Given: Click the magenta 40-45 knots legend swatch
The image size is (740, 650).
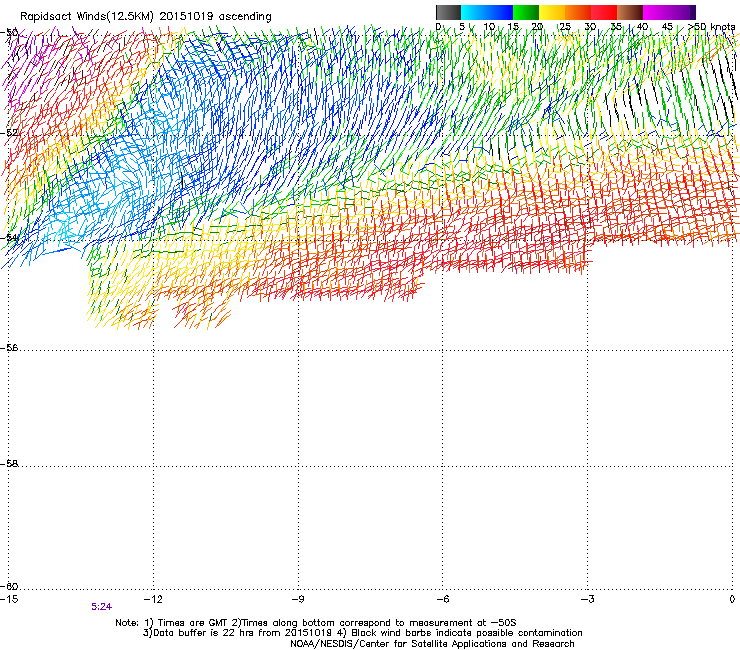Looking at the screenshot, I should click(656, 12).
